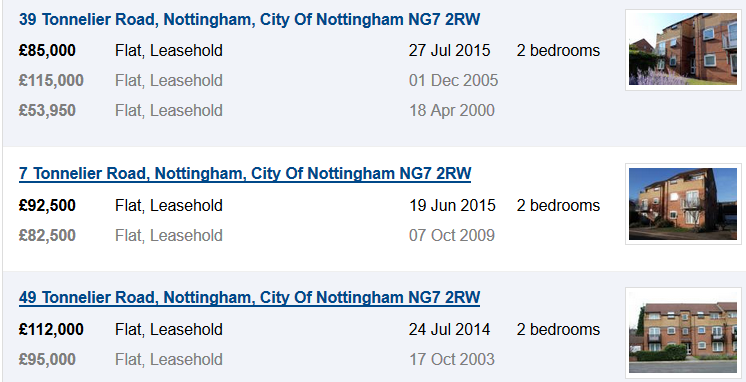Click the 17 Oct 2003 sale date
Image resolution: width=746 pixels, height=382 pixels.
click(x=452, y=360)
